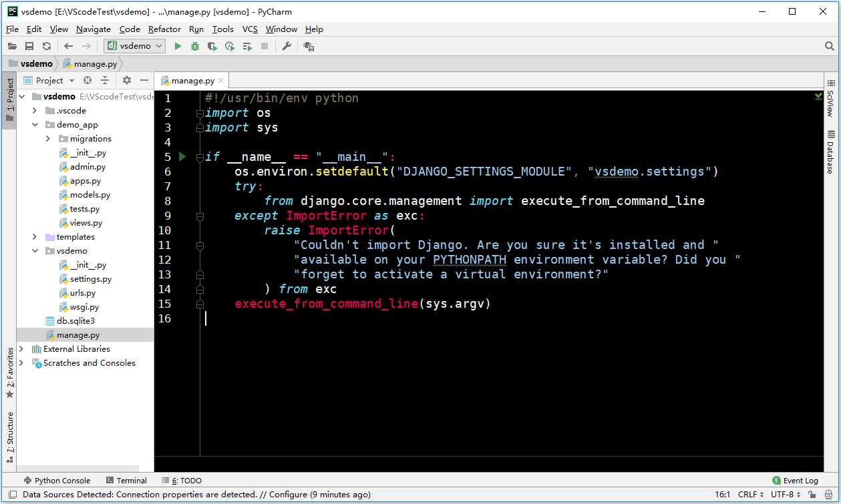Run vsdemo with the green play icon
Viewport: 841px width, 504px height.
coord(178,46)
